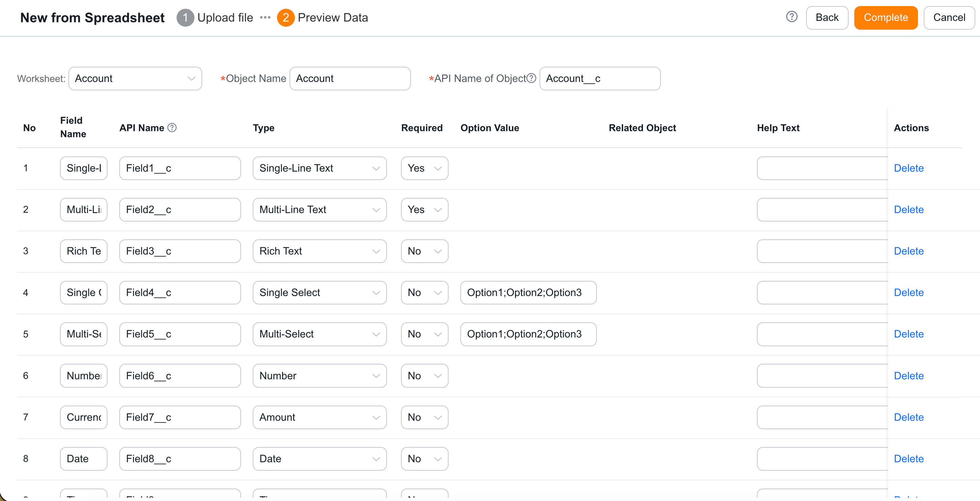Click the help icon beside the Back button

coord(792,17)
